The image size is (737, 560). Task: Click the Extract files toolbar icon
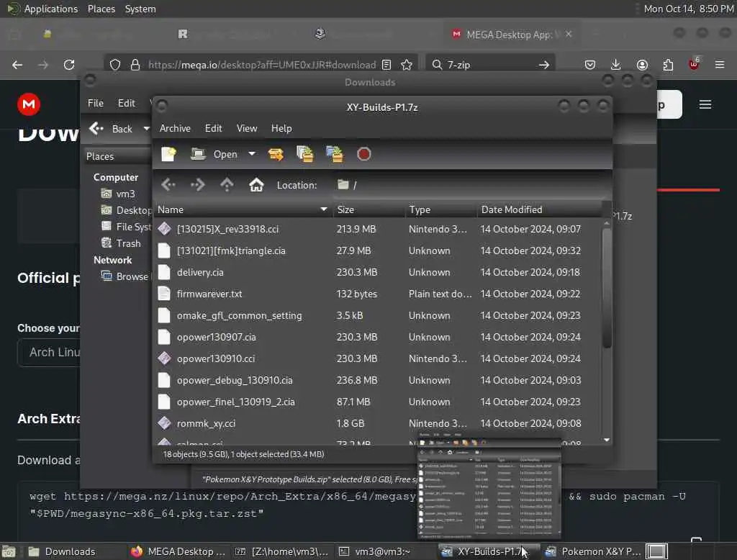click(276, 154)
